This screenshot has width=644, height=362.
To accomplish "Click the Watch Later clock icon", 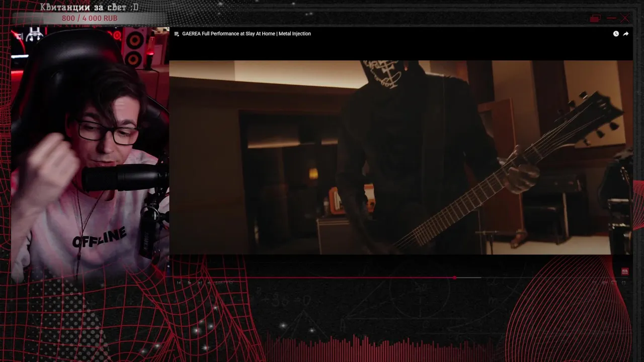I will [616, 34].
